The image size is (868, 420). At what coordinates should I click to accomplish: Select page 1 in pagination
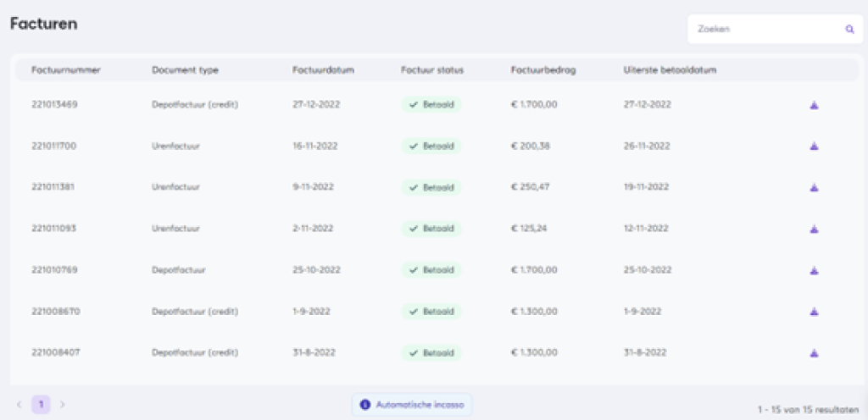click(x=41, y=405)
